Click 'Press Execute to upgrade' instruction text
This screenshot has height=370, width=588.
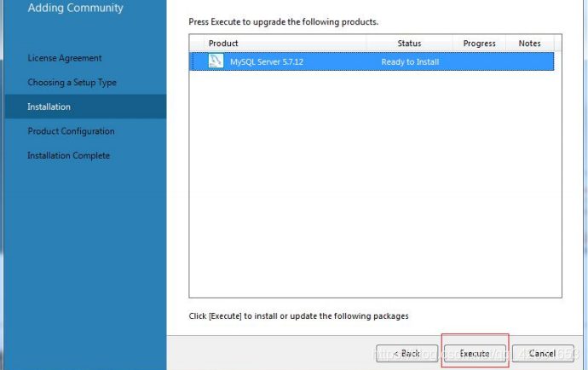click(x=283, y=22)
